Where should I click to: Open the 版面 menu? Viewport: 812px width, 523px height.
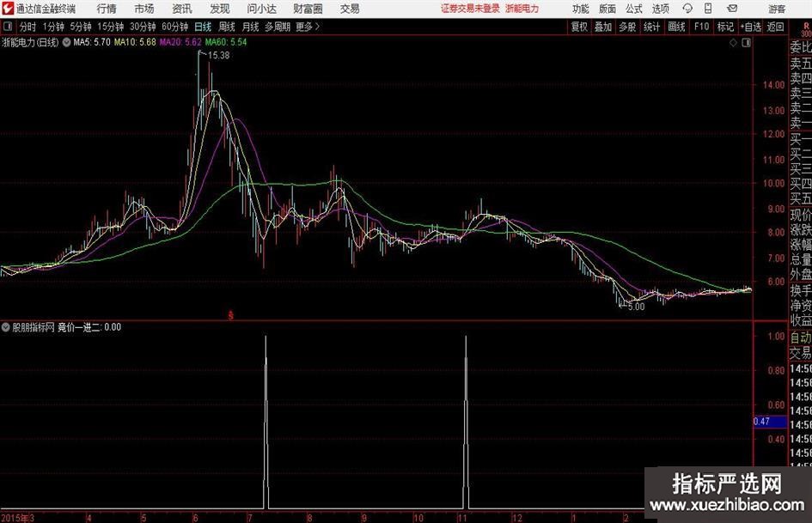(x=607, y=9)
